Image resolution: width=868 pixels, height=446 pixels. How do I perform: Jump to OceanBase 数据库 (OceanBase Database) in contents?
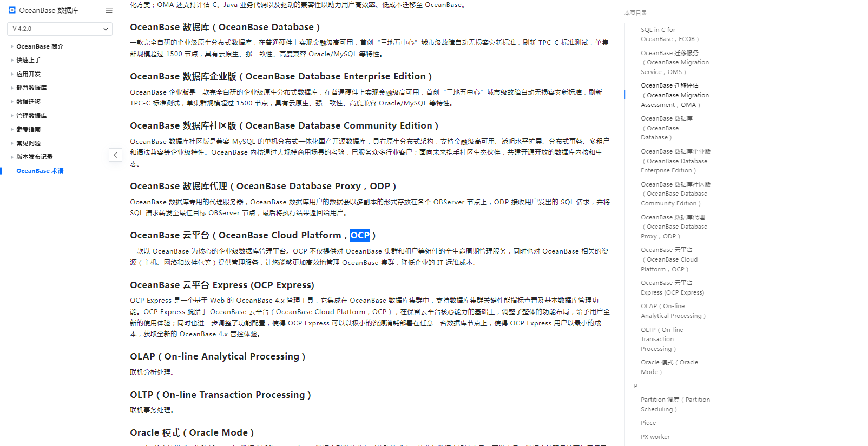coord(667,128)
